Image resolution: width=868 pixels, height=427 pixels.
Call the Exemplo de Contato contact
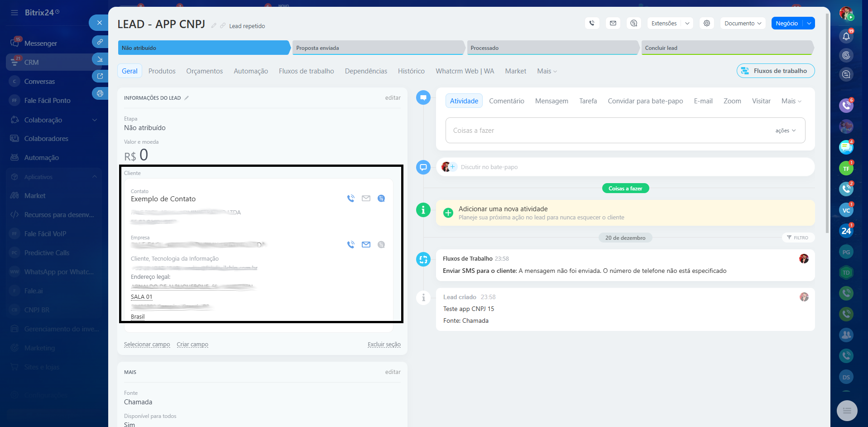pyautogui.click(x=350, y=199)
